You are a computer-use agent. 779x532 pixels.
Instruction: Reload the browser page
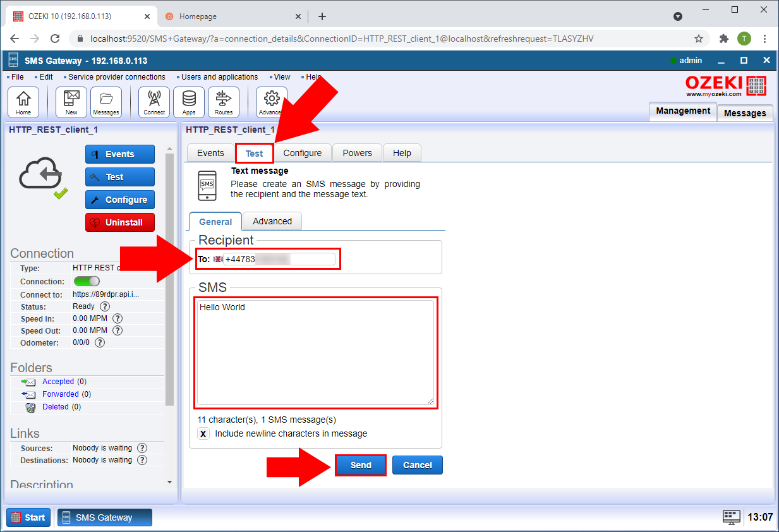pos(55,39)
